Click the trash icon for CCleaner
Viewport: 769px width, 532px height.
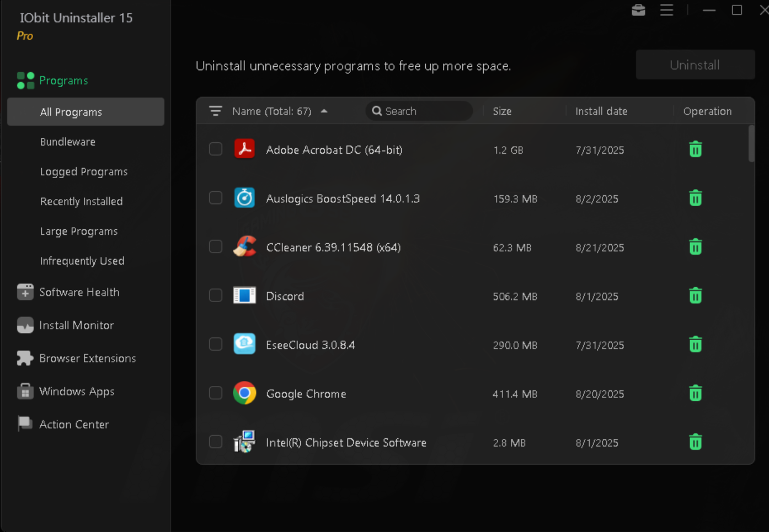click(696, 247)
